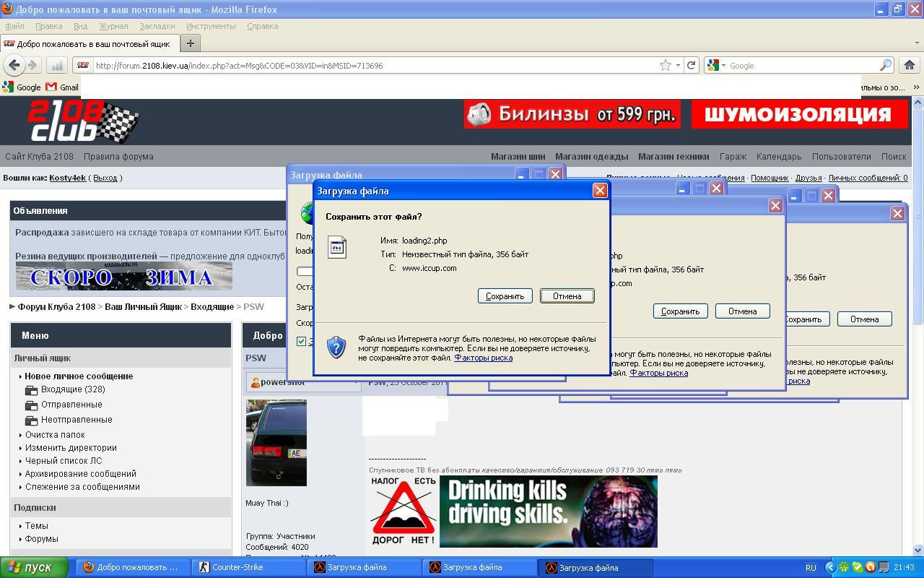Click the Темы subscriptions link
Screen dimensions: 924x578
[x=37, y=525]
